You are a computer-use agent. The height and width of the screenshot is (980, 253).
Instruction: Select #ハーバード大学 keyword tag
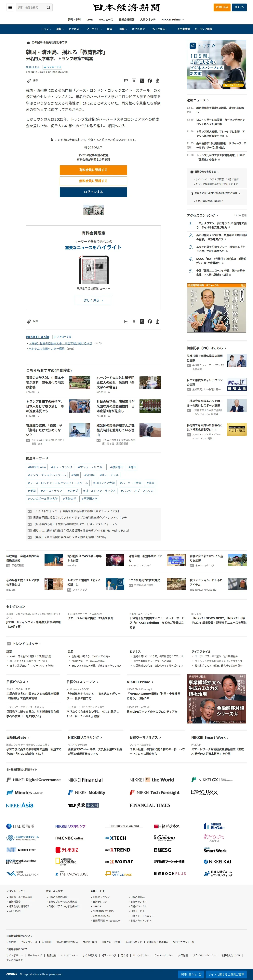coord(131,483)
